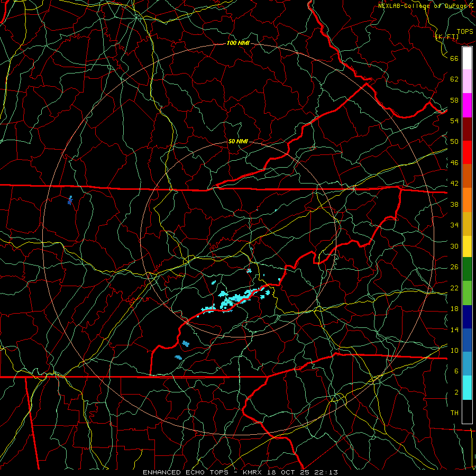The width and height of the screenshot is (476, 476).
Task: Click the magenta 58 kft legend swatch
Action: 467,105
